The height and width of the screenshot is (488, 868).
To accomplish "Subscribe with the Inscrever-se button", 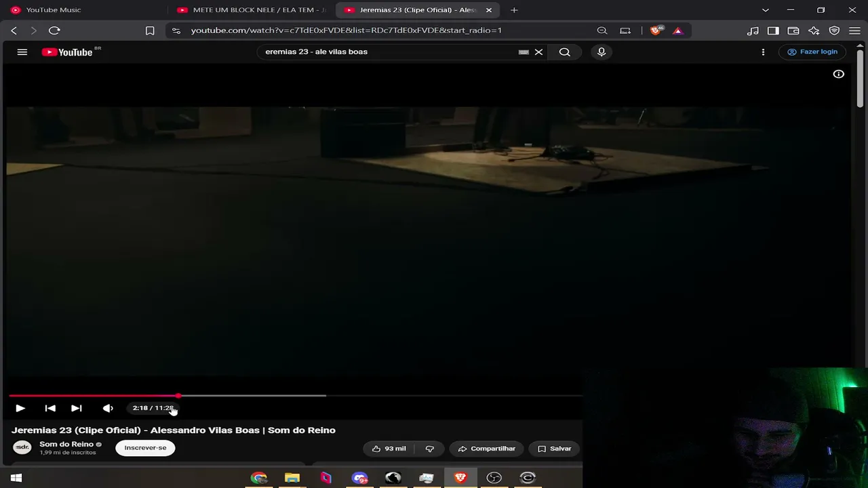I will 145,448.
